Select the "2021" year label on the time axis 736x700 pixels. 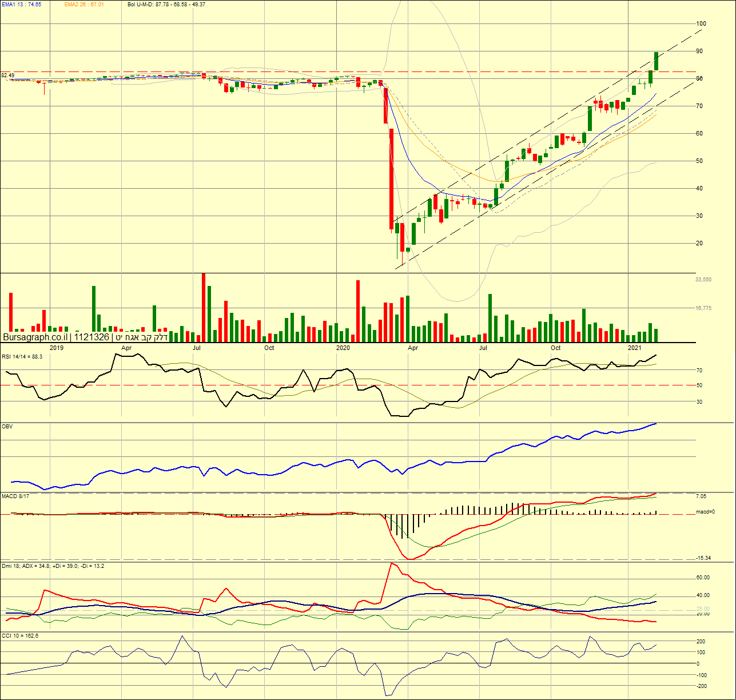point(635,348)
